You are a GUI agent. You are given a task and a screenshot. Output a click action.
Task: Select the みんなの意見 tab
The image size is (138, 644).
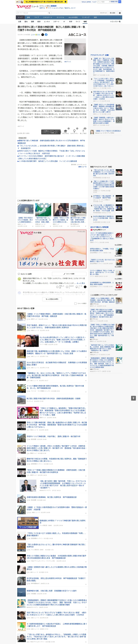73,17
